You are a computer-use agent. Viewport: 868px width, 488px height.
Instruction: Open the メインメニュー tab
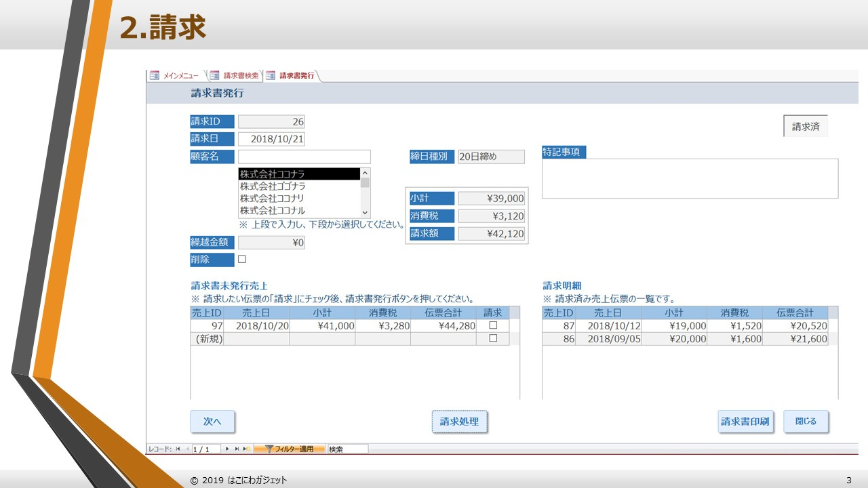180,76
